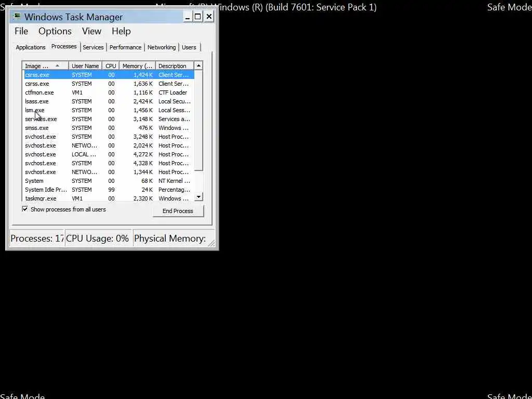
Task: Select the taskmgr.exe process
Action: tap(109, 198)
